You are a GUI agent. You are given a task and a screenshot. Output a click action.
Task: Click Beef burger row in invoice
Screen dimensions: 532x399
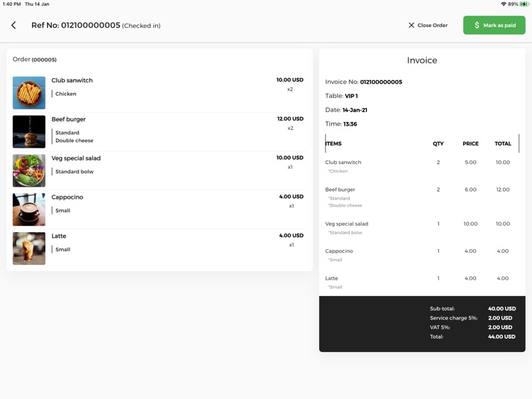pos(422,197)
